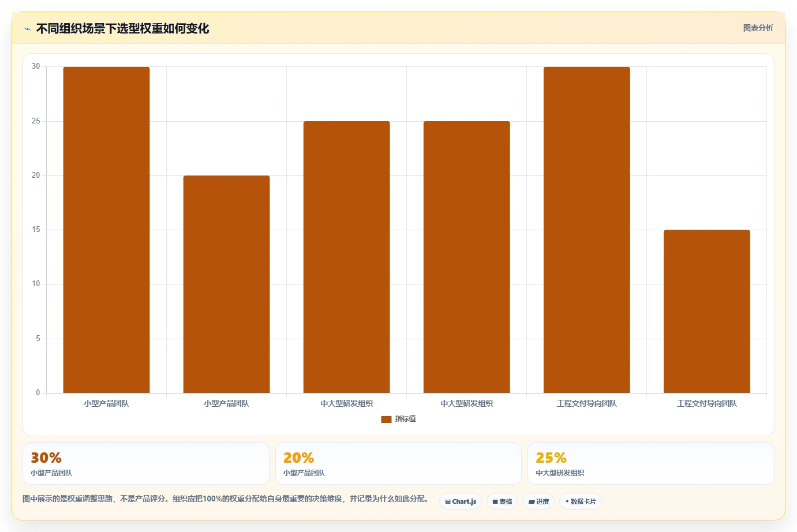This screenshot has height=532, width=797.
Task: Click the y-axis label 20
Action: point(36,175)
